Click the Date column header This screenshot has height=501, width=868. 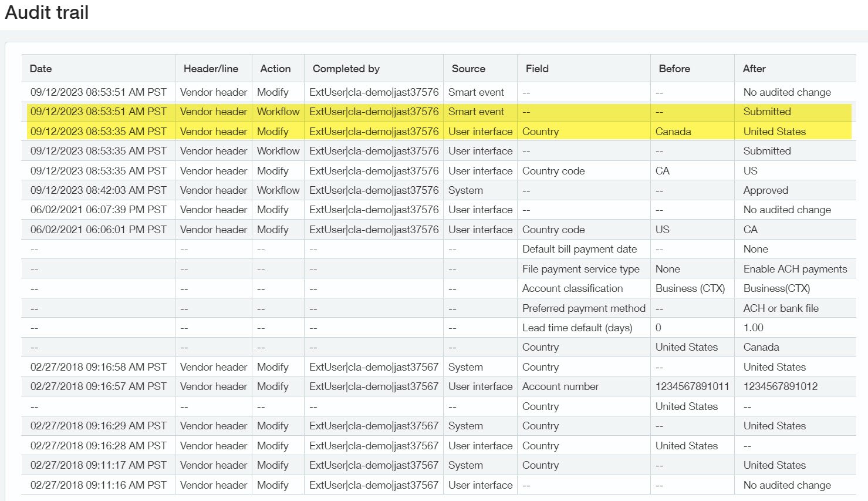coord(40,69)
